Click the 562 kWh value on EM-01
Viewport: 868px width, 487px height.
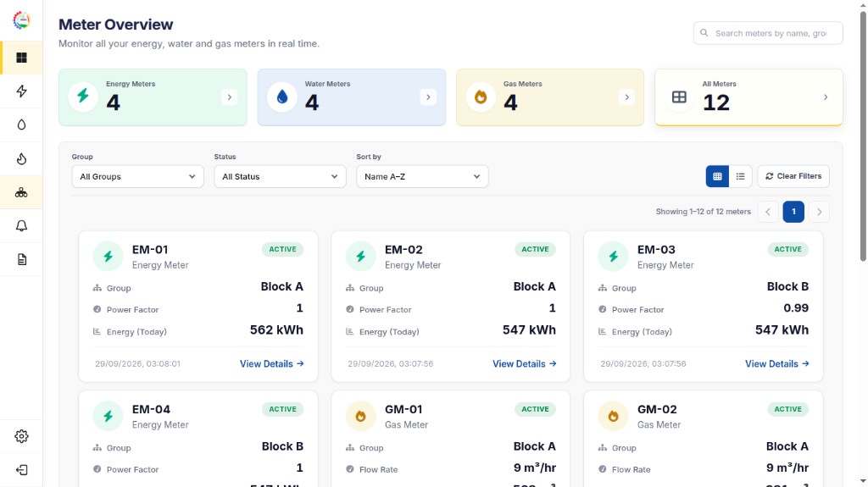[276, 329]
